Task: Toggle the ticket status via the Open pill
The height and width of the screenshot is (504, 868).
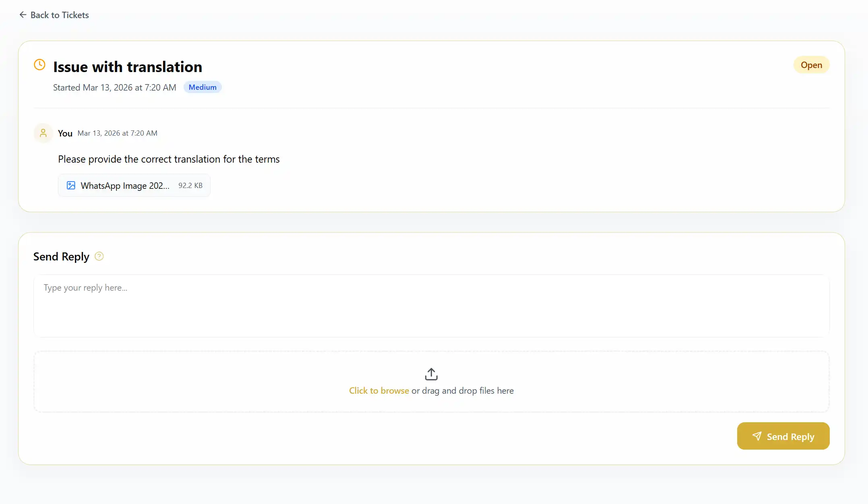Action: [811, 65]
